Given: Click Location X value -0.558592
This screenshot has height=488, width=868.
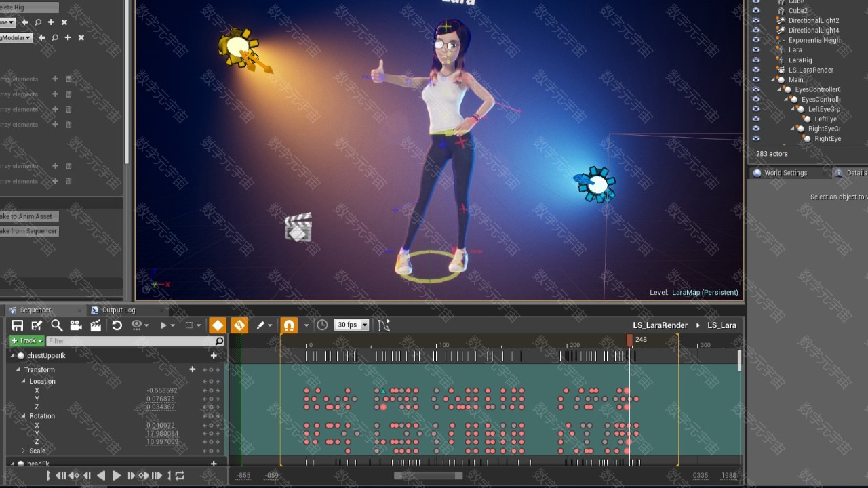Looking at the screenshot, I should (162, 391).
